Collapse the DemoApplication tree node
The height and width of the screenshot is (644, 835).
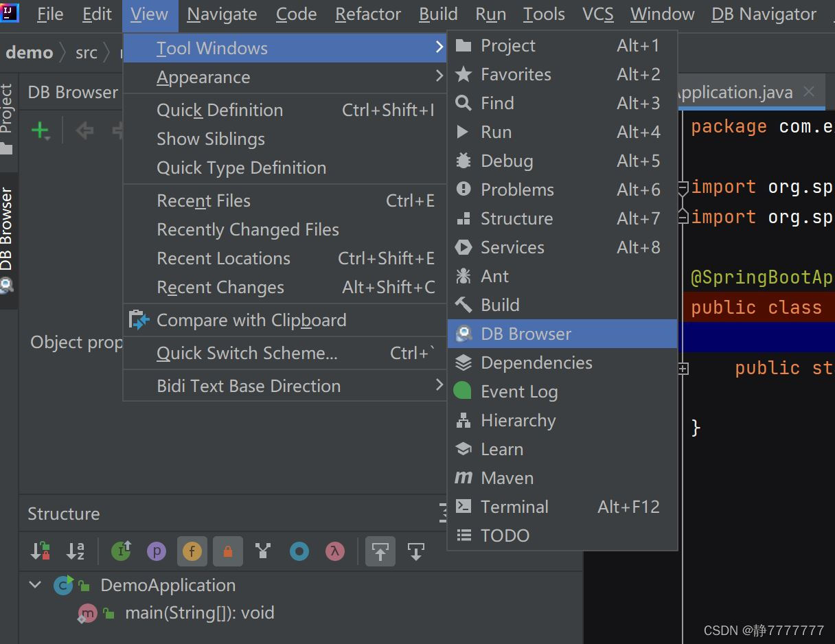[34, 585]
